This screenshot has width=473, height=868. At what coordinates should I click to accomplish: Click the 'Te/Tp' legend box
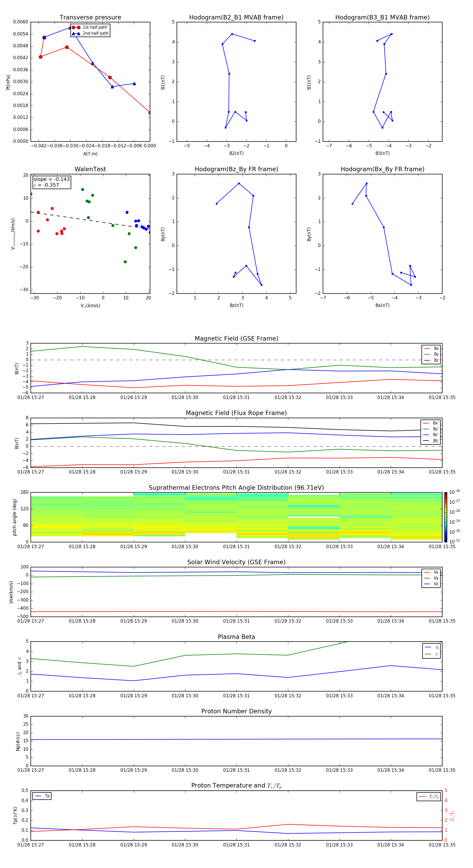pos(429,796)
